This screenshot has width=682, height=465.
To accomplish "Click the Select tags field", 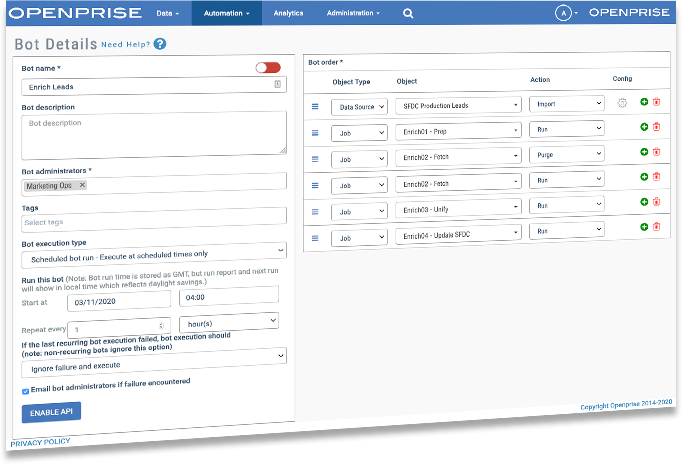I will 154,221.
